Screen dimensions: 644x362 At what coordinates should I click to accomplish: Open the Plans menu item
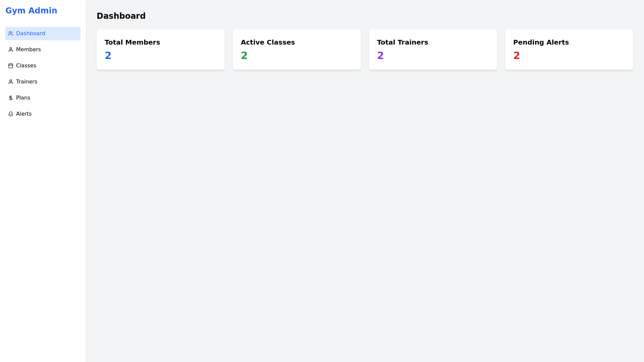pyautogui.click(x=23, y=98)
